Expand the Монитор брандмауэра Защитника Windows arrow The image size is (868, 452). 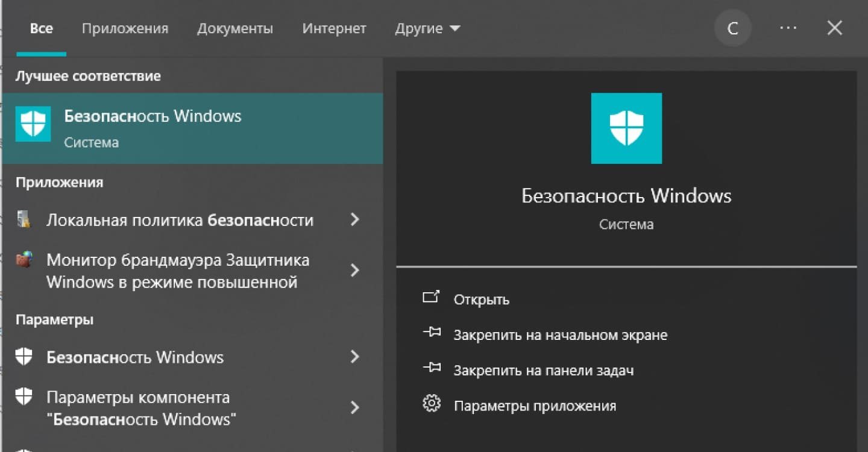(355, 270)
